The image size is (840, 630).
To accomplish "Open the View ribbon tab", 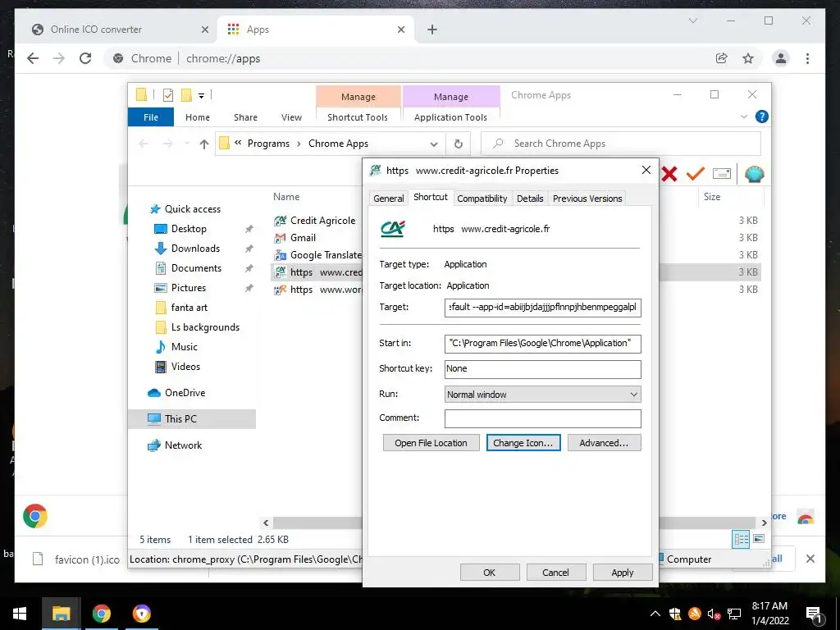I will (x=291, y=117).
